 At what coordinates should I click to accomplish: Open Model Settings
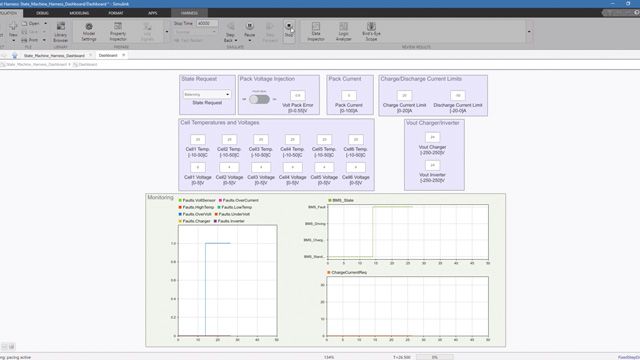tap(89, 31)
